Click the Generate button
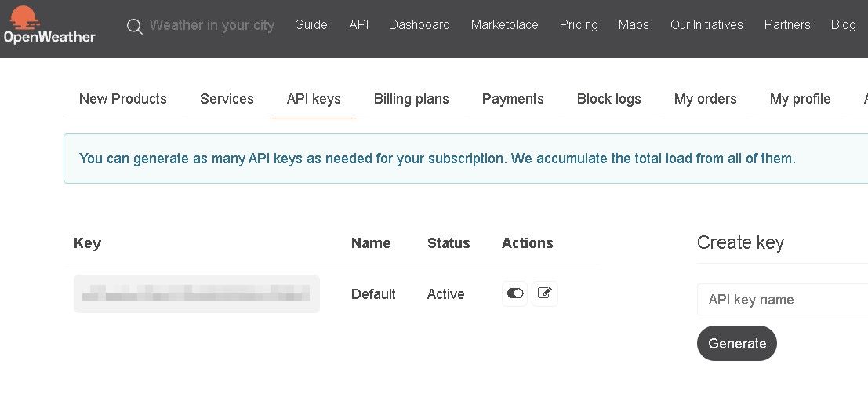This screenshot has width=868, height=401. (x=736, y=344)
